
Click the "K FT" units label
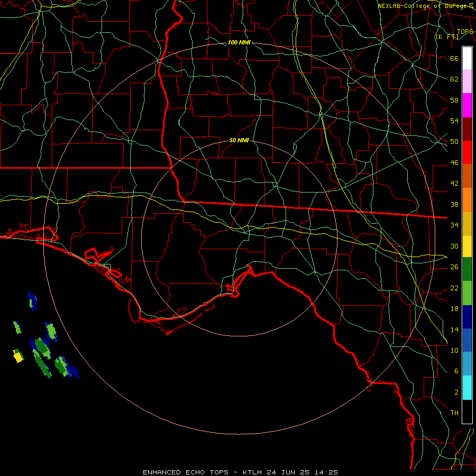(x=447, y=36)
